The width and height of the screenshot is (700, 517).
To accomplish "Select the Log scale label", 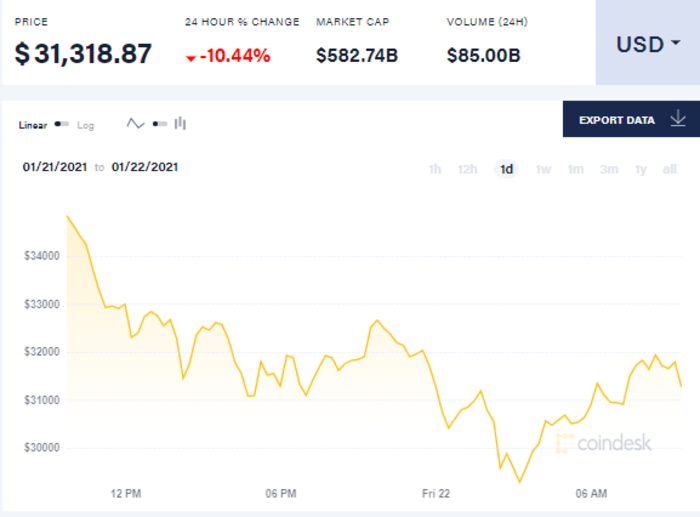I will click(x=86, y=125).
